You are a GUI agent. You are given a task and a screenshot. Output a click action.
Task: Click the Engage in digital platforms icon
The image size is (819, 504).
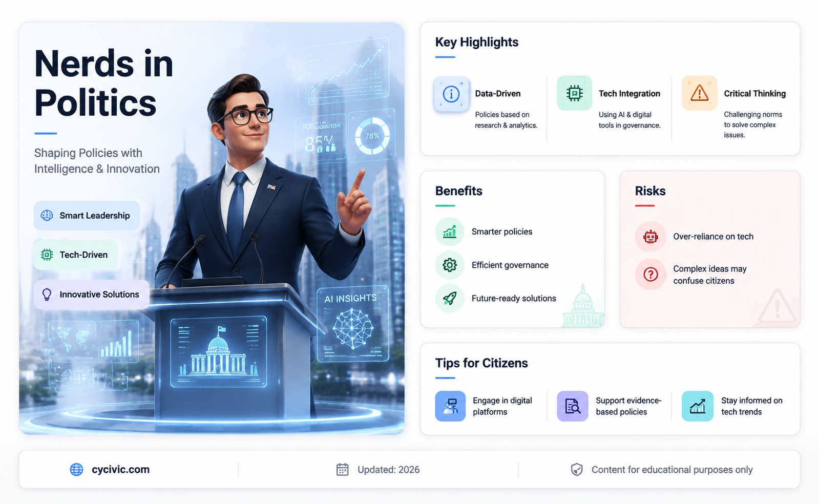tap(450, 406)
